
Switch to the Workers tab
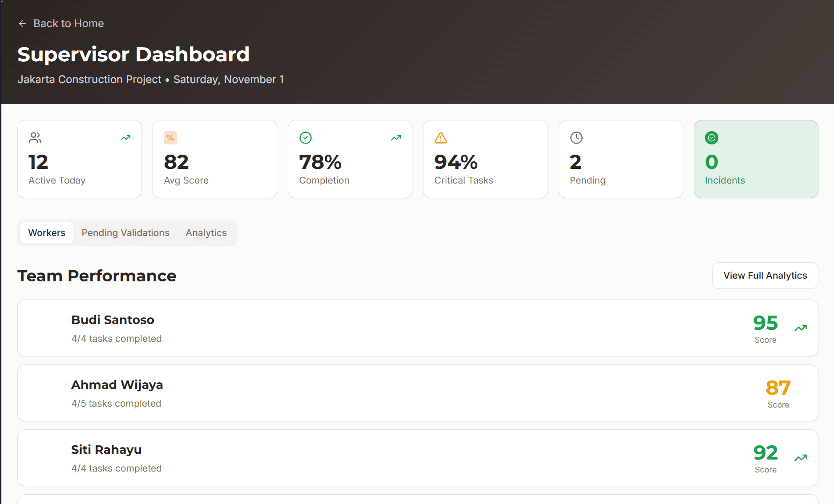pos(47,233)
